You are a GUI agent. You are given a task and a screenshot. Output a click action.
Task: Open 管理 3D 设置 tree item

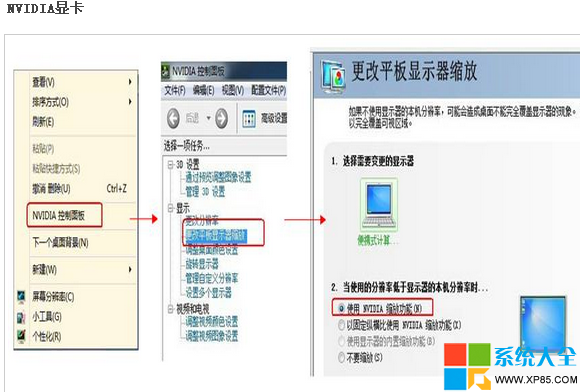click(x=205, y=192)
